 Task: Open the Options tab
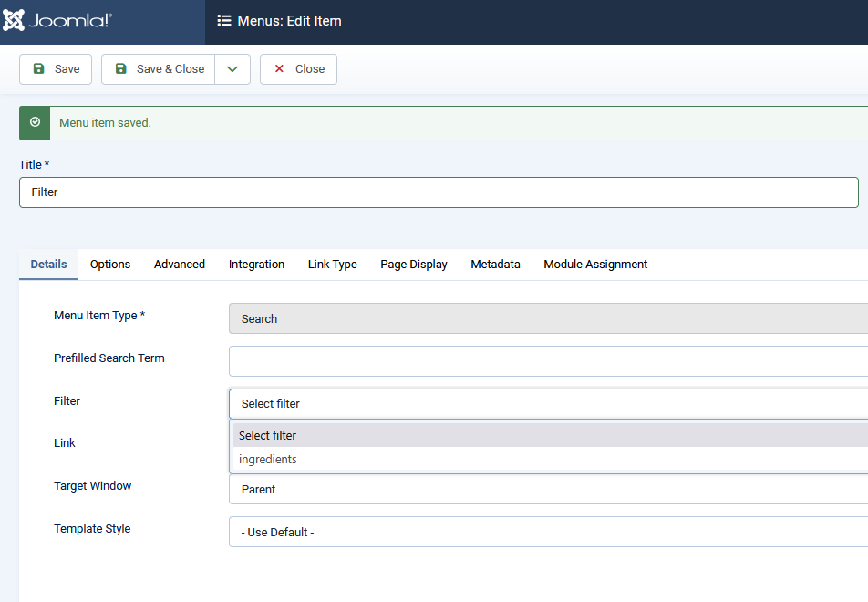coord(110,265)
